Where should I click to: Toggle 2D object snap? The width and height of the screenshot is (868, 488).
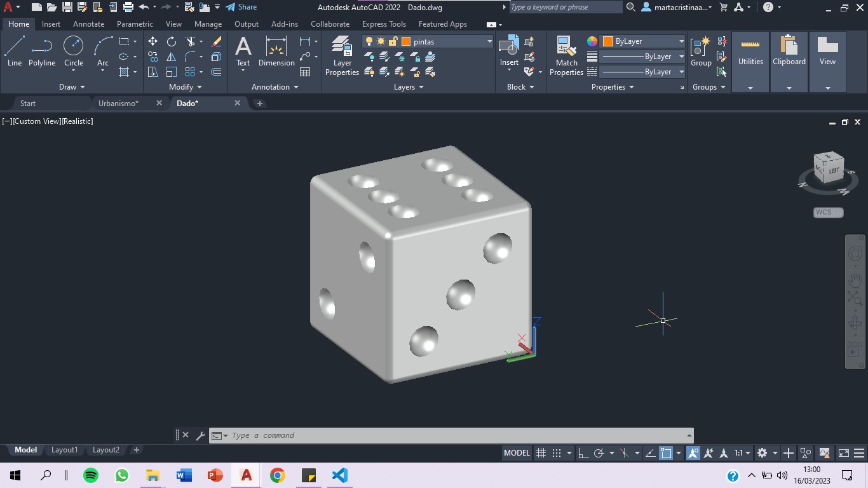coord(666,453)
